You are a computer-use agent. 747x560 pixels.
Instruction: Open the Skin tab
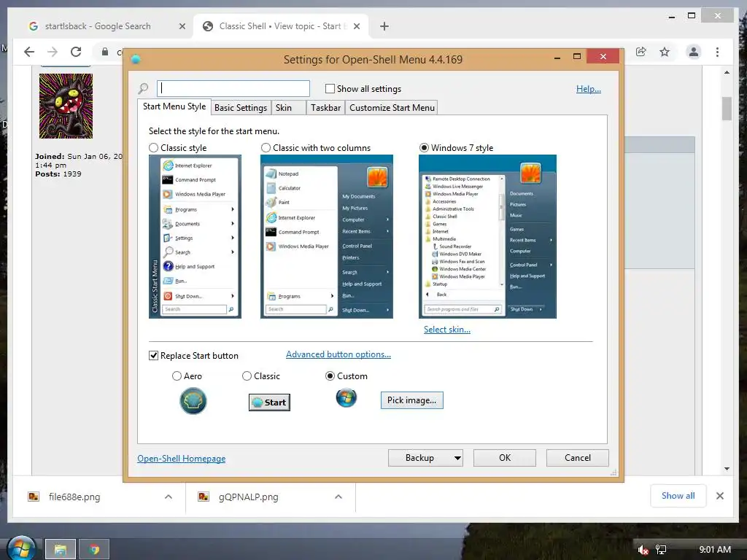tap(289, 108)
